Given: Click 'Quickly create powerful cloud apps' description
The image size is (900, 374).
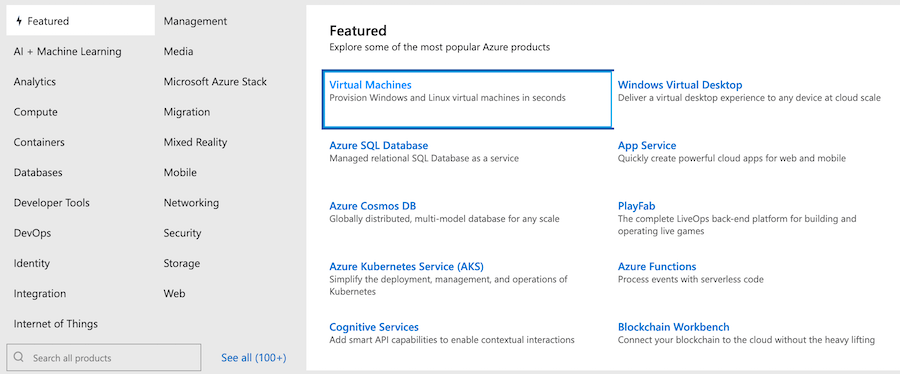Looking at the screenshot, I should pyautogui.click(x=732, y=158).
